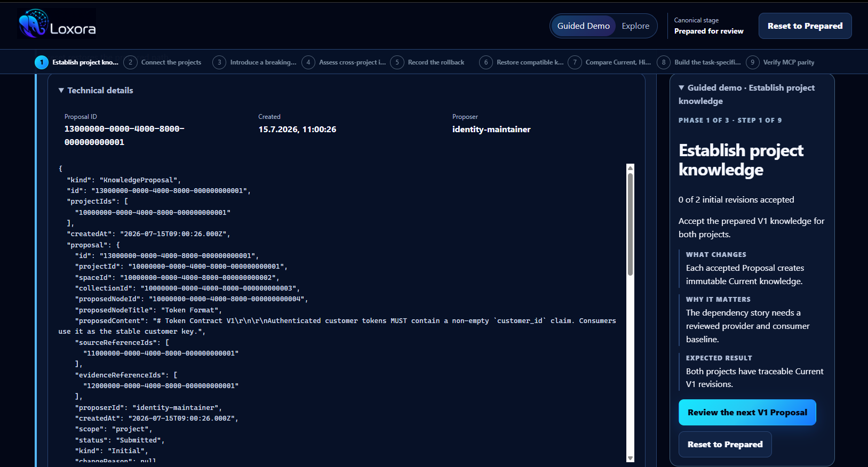Click the scrollbar down arrow in JSON view

click(630, 458)
